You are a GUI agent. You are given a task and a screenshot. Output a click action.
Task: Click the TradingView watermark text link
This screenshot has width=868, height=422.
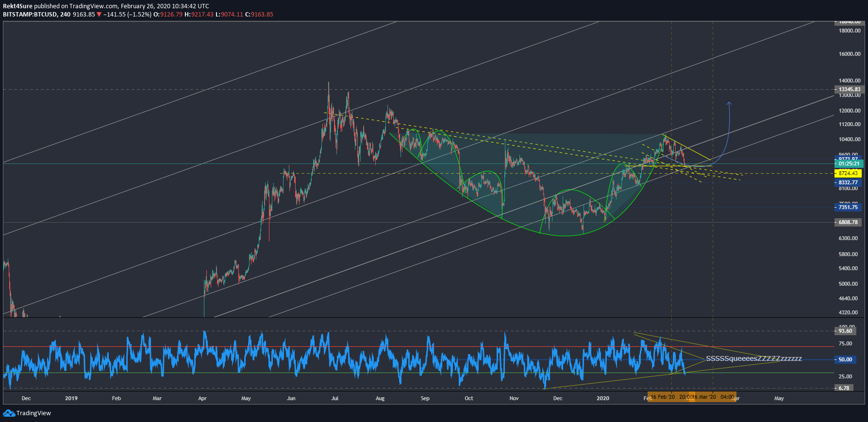pos(33,413)
